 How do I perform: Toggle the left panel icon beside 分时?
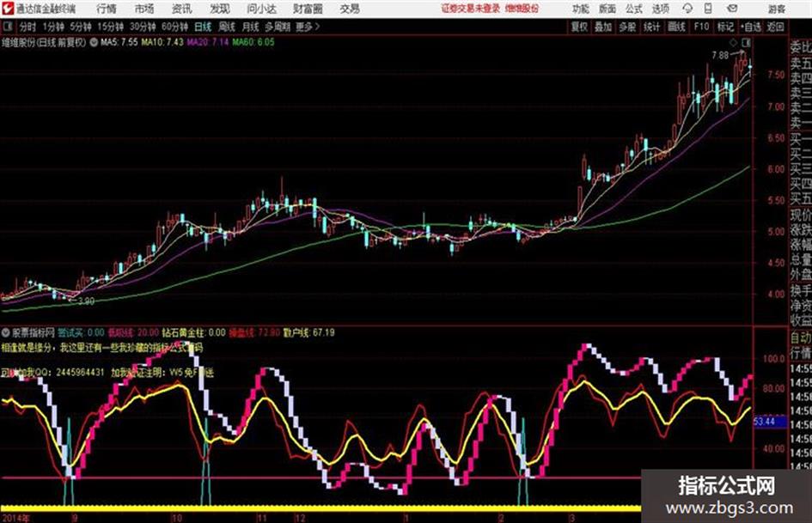(7, 27)
